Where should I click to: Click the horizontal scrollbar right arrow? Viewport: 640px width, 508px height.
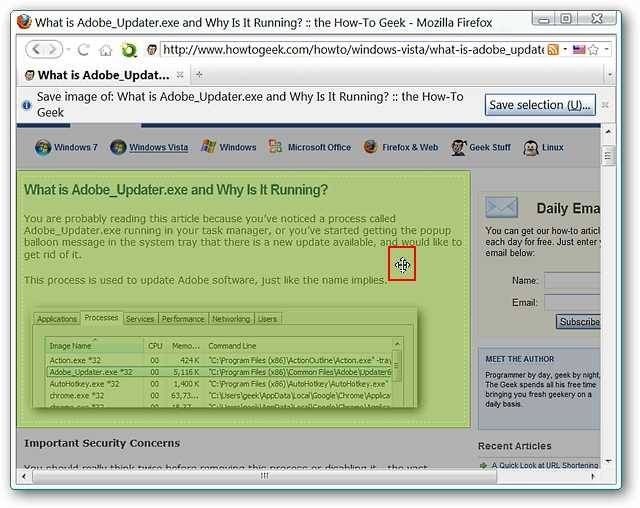(x=593, y=476)
